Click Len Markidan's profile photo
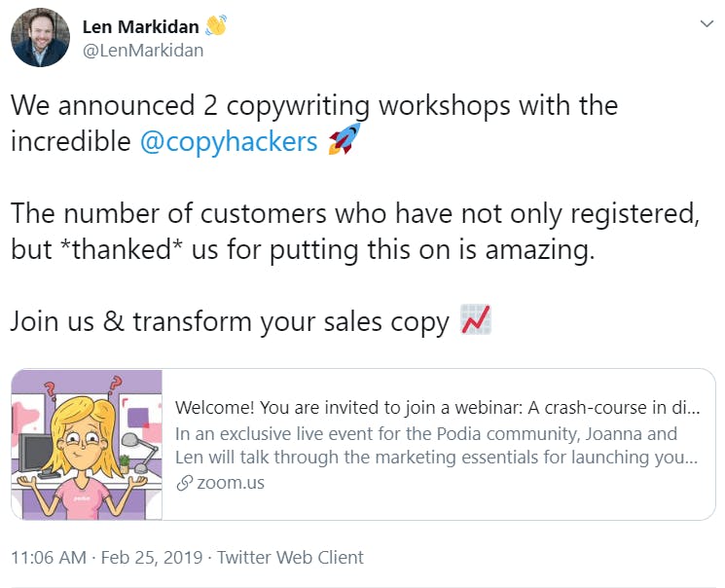Screen dimensions: 725x588 (x=40, y=37)
